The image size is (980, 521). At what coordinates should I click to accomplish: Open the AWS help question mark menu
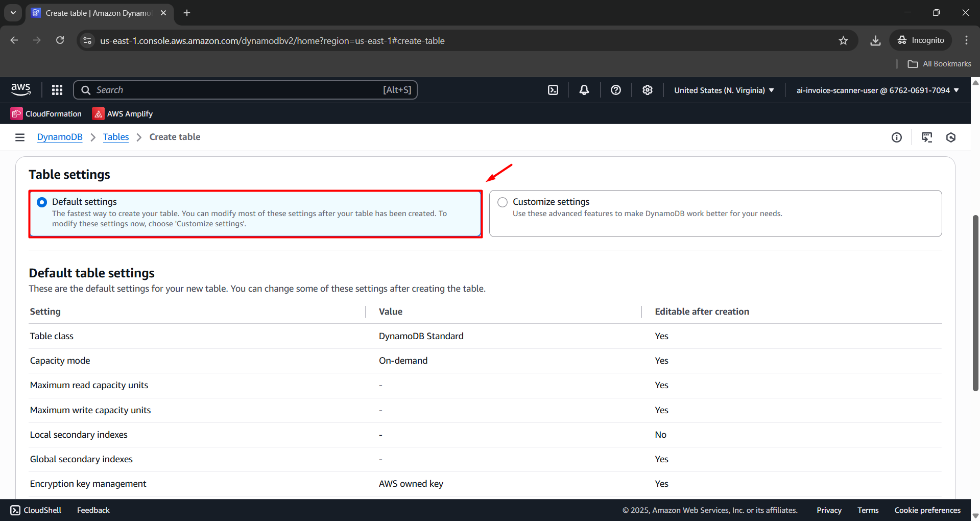click(x=616, y=90)
